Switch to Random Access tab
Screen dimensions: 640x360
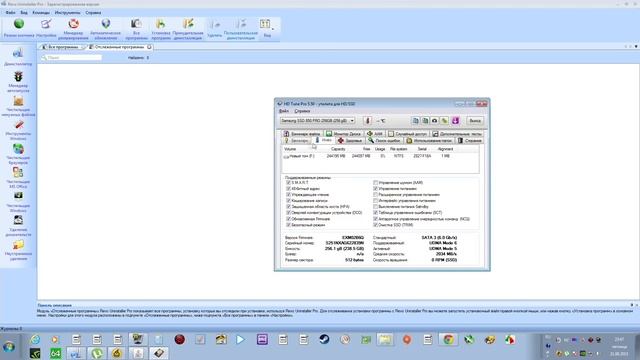(407, 134)
